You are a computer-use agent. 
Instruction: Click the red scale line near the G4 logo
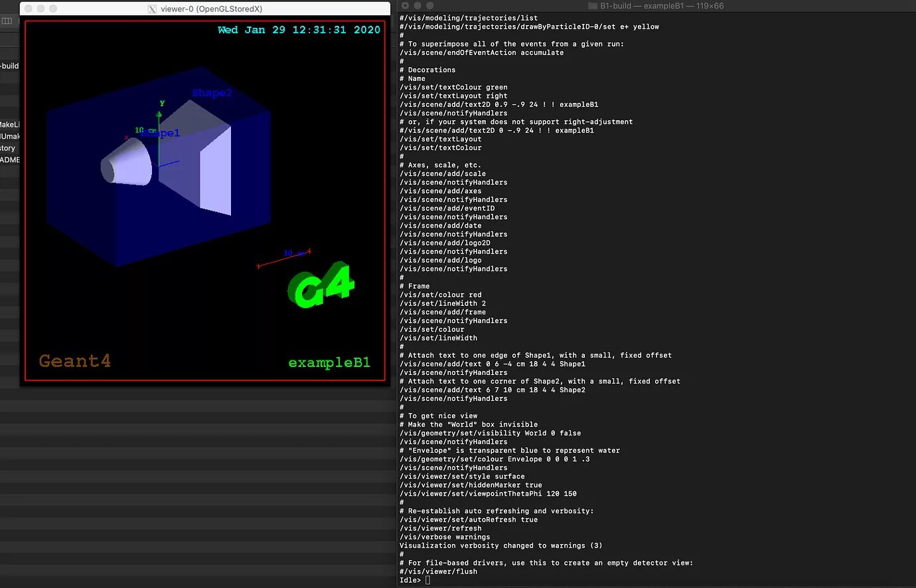click(x=284, y=259)
